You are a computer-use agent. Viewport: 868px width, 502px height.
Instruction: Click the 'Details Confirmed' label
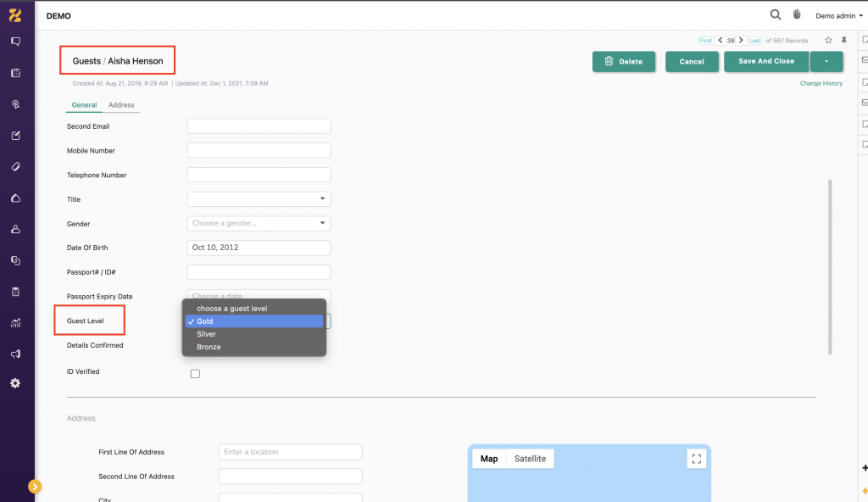tap(95, 345)
